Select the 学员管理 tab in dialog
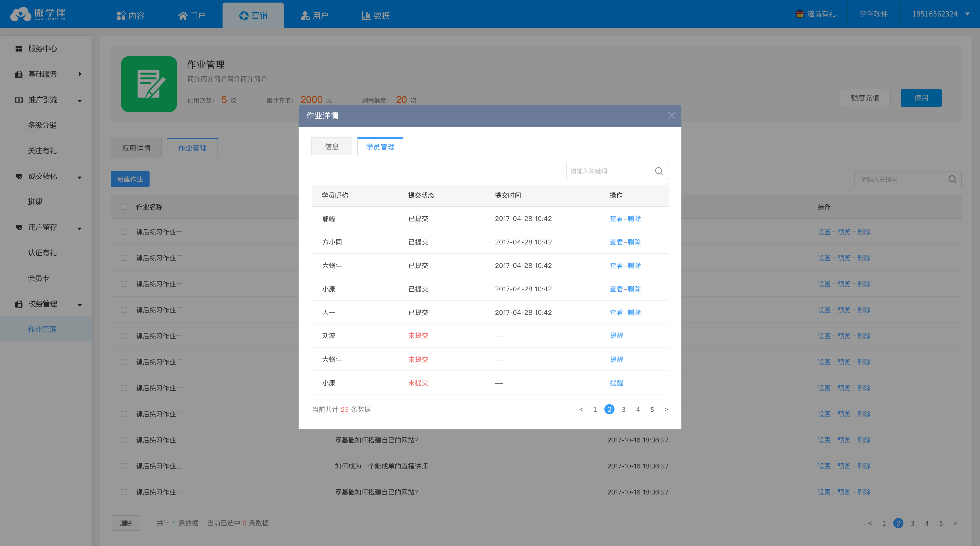The image size is (980, 546). [380, 146]
